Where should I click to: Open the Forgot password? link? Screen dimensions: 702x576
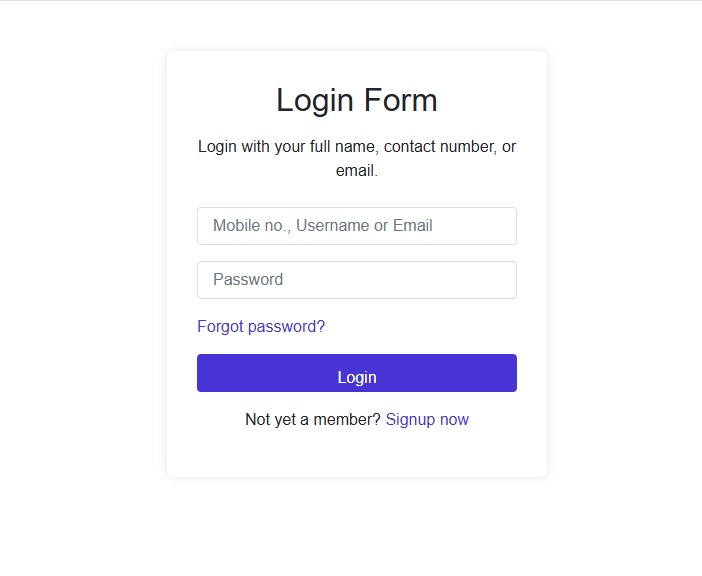point(261,327)
